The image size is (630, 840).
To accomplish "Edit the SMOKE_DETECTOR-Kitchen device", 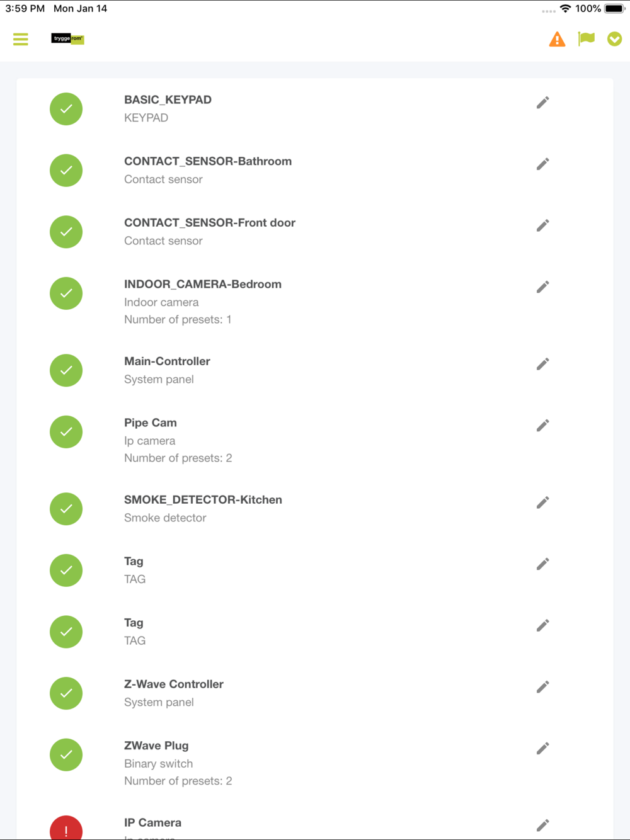I will tap(542, 502).
